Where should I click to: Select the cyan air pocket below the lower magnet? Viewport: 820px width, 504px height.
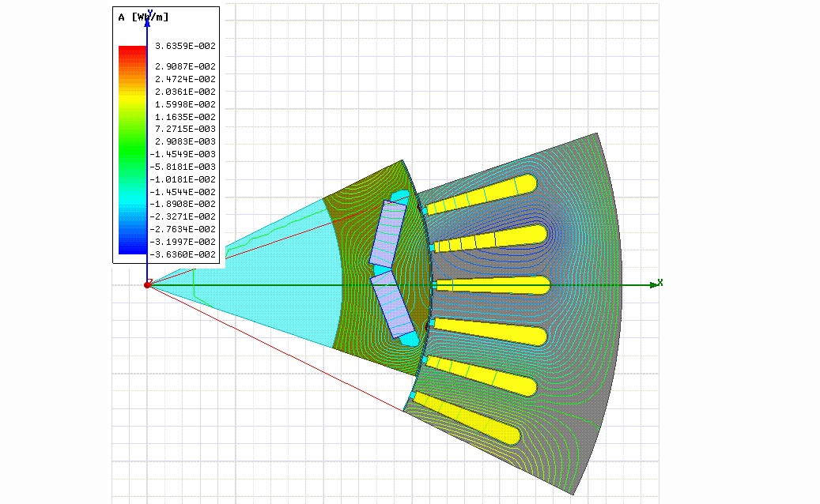pos(410,340)
